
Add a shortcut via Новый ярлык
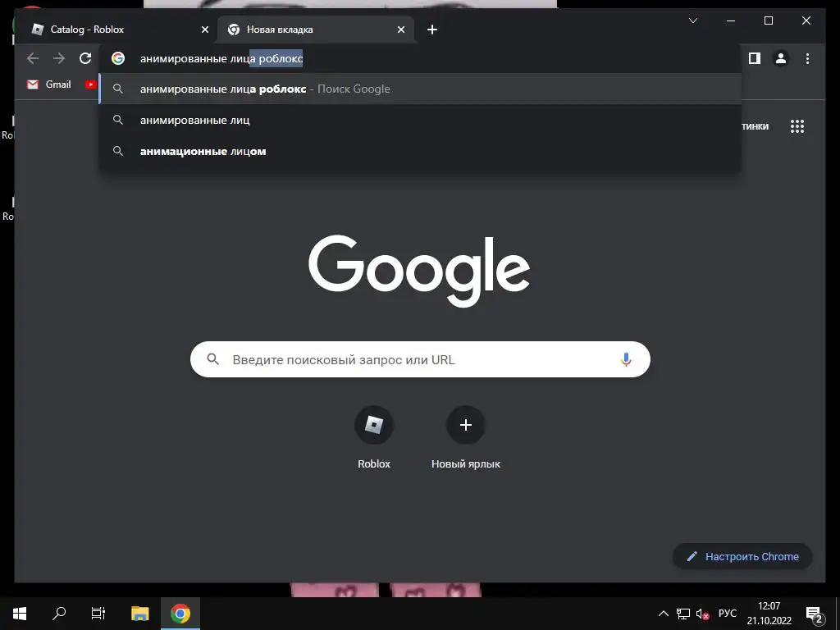pyautogui.click(x=466, y=438)
